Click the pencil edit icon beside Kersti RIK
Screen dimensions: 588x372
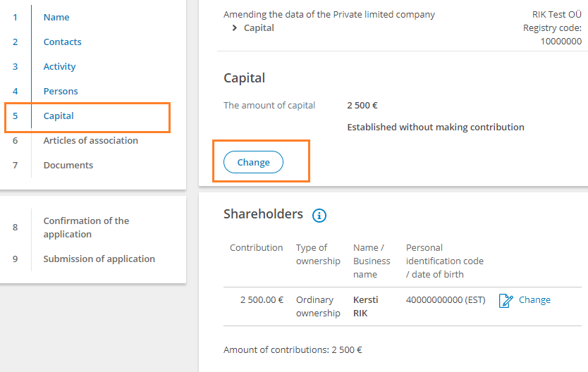(506, 300)
